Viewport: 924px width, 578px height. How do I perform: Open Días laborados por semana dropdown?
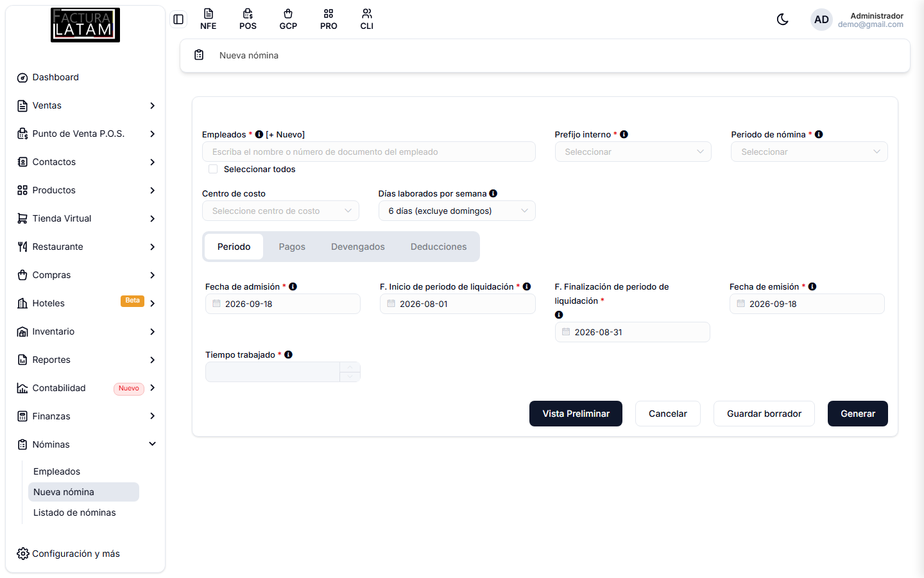[457, 211]
